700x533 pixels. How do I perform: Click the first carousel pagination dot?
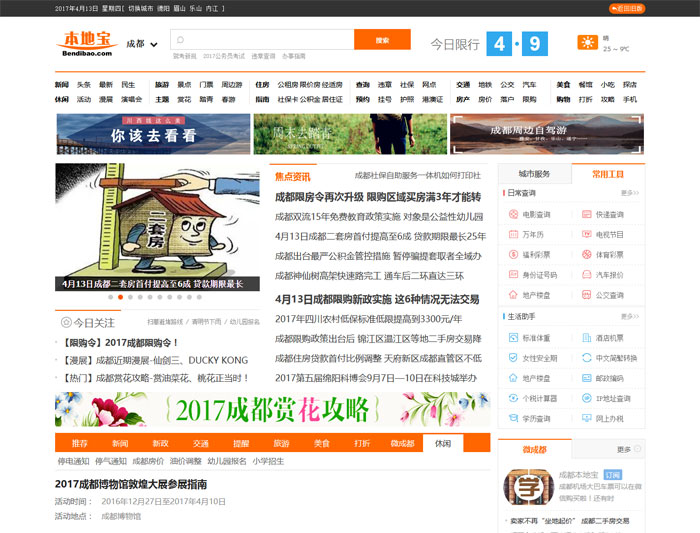tap(120, 297)
